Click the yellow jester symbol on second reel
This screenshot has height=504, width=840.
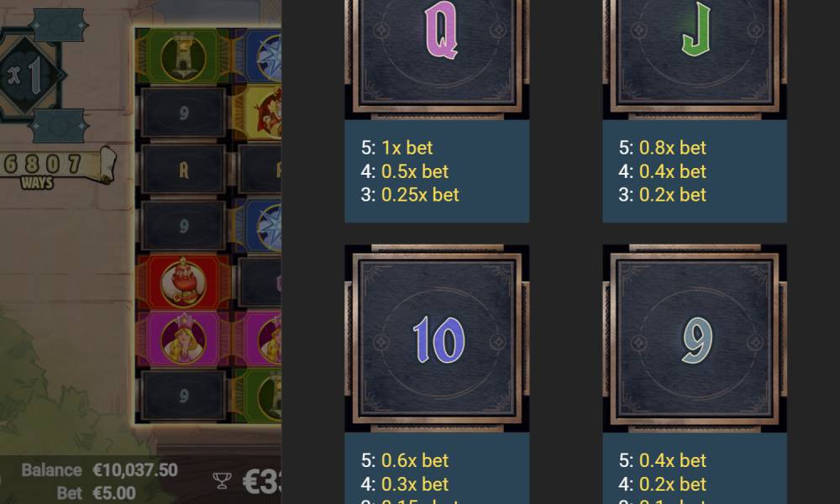point(258,113)
